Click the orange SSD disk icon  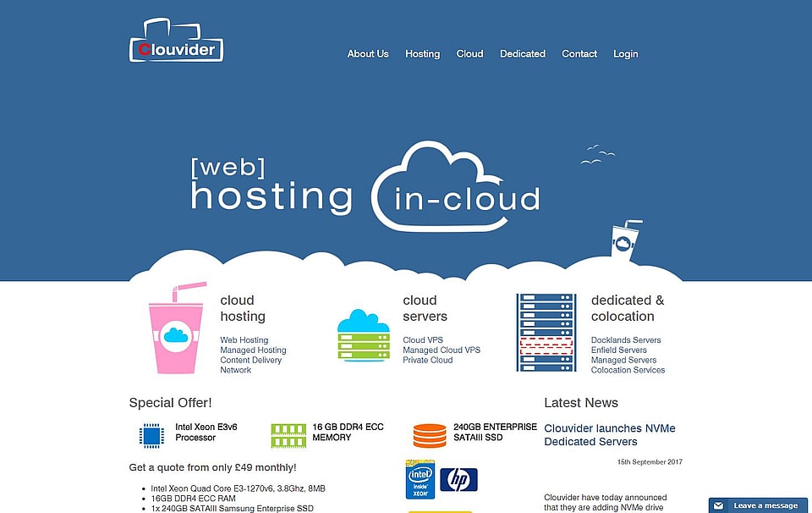tap(430, 435)
